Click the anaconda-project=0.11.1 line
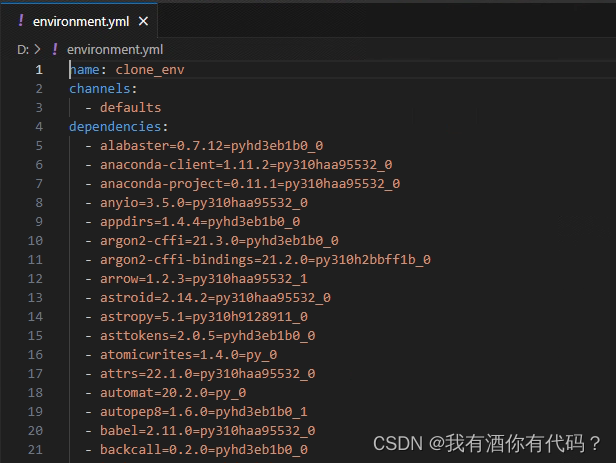Viewport: 616px width, 463px height. pos(250,184)
